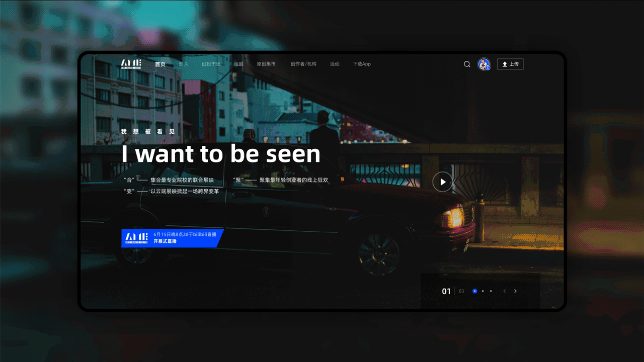Select the first blue carousel dot
Image resolution: width=644 pixels, height=362 pixels.
coord(474,291)
